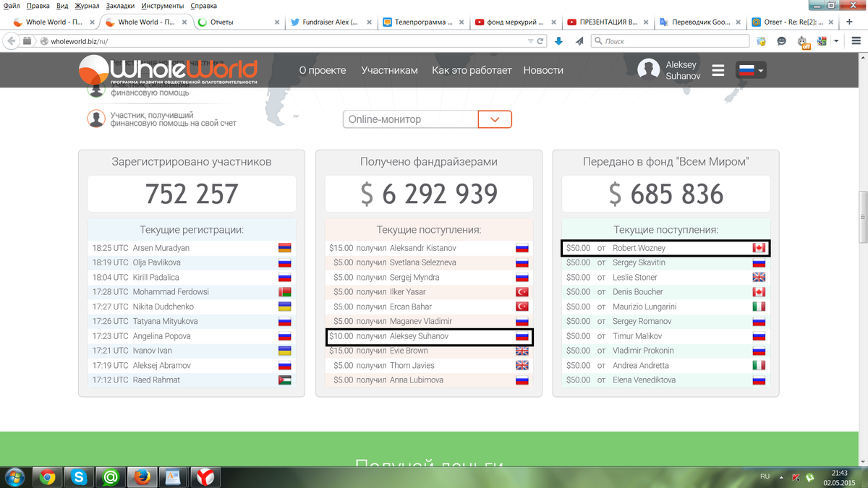Click the 752 257 registered participants counter
This screenshot has width=868, height=488.
(x=192, y=194)
